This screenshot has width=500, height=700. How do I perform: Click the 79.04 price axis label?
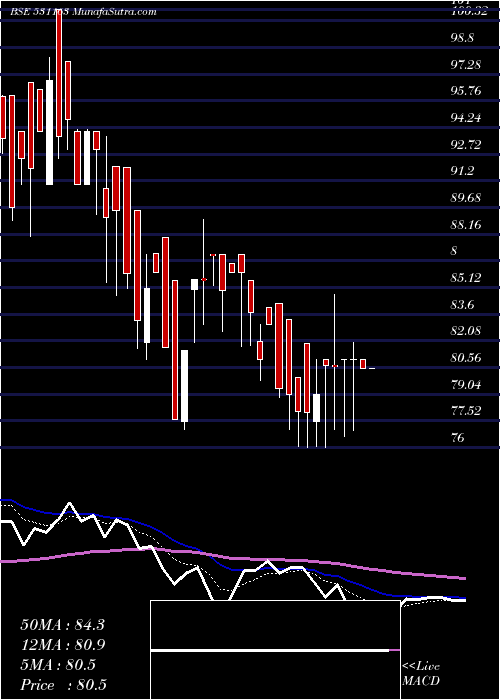click(x=466, y=384)
